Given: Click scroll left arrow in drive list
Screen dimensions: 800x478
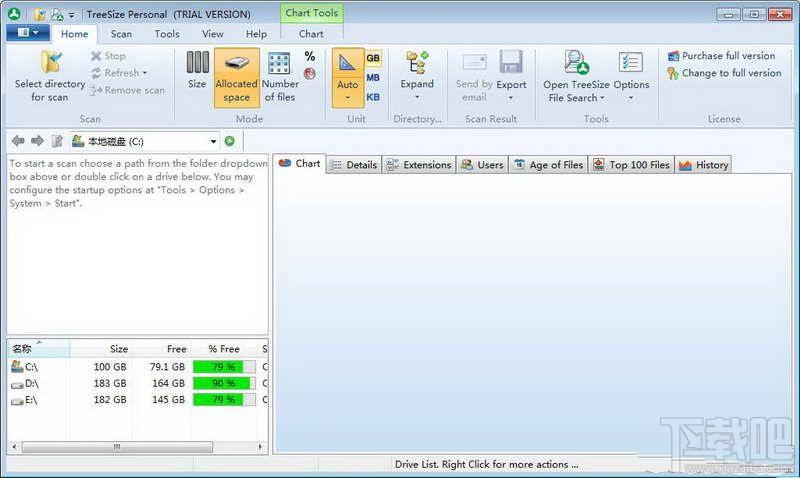Looking at the screenshot, I should [x=14, y=447].
